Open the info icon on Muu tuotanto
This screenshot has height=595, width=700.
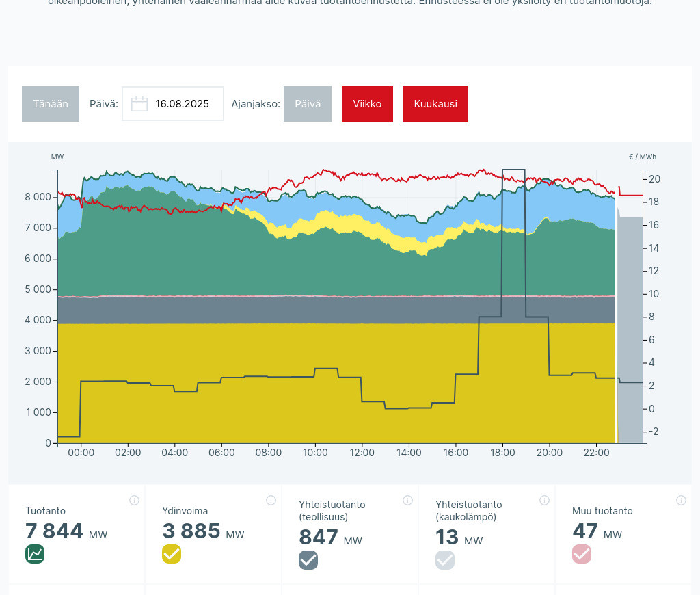[x=681, y=500]
